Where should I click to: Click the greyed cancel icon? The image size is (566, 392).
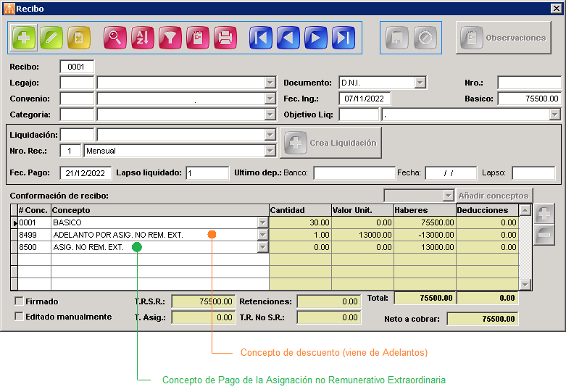pyautogui.click(x=425, y=38)
